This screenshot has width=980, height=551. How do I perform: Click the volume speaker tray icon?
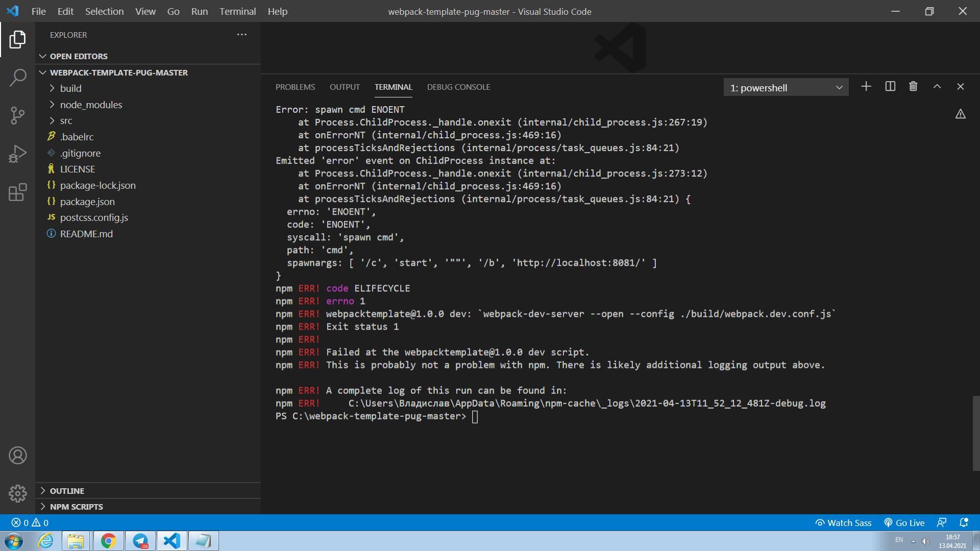[926, 541]
